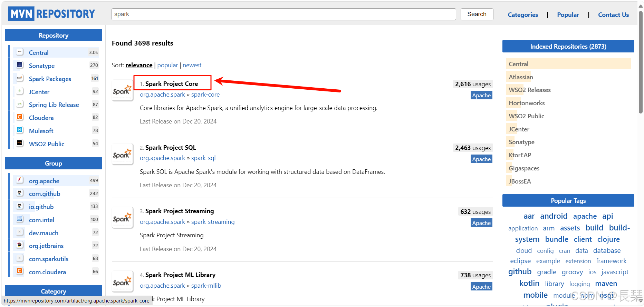Click the Spark Packages icon
The width and height of the screenshot is (644, 307).
click(x=20, y=78)
